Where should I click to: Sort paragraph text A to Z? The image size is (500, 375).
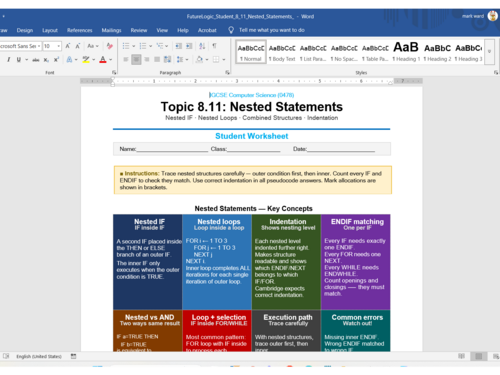tap(202, 46)
